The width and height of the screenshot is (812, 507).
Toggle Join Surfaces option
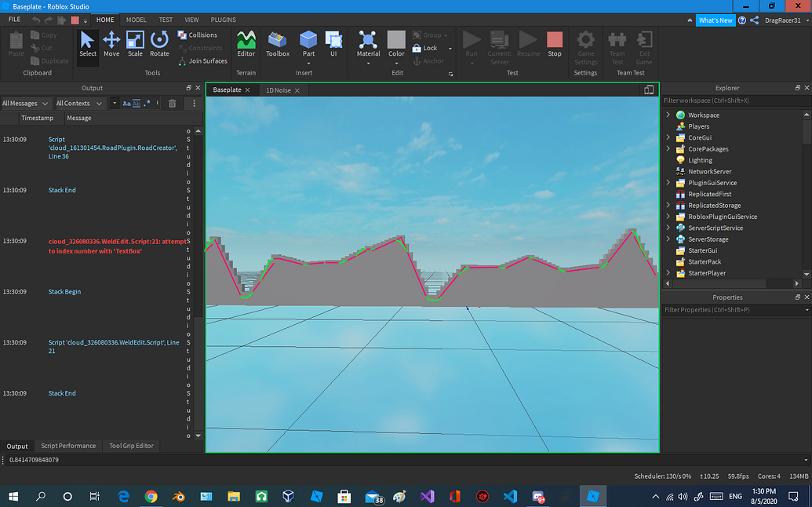point(202,61)
